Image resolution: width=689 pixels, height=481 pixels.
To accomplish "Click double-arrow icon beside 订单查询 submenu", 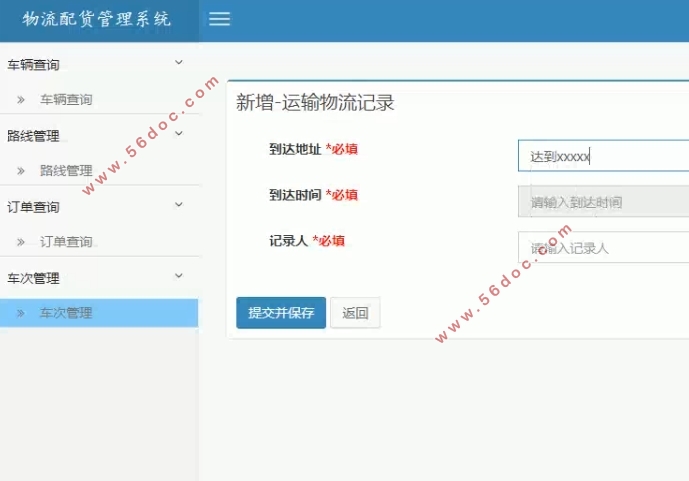I will [21, 242].
